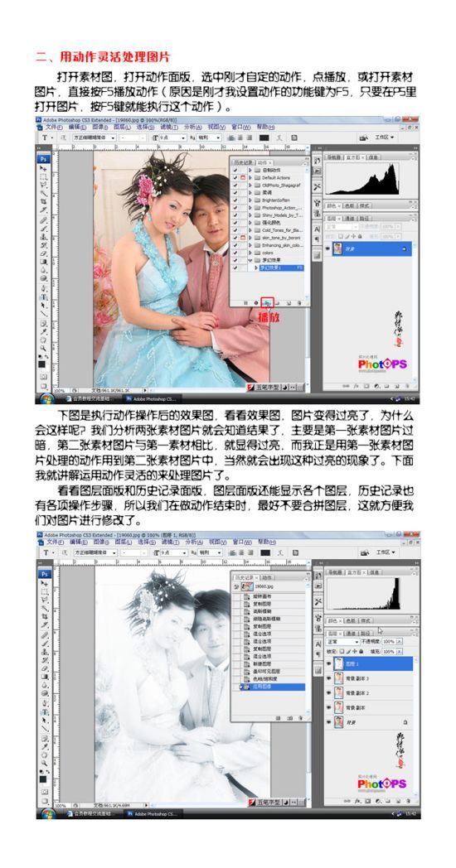Toggle the checkmark beside Default Actions set
Image resolution: width=456 pixels, height=868 pixels.
tap(235, 177)
